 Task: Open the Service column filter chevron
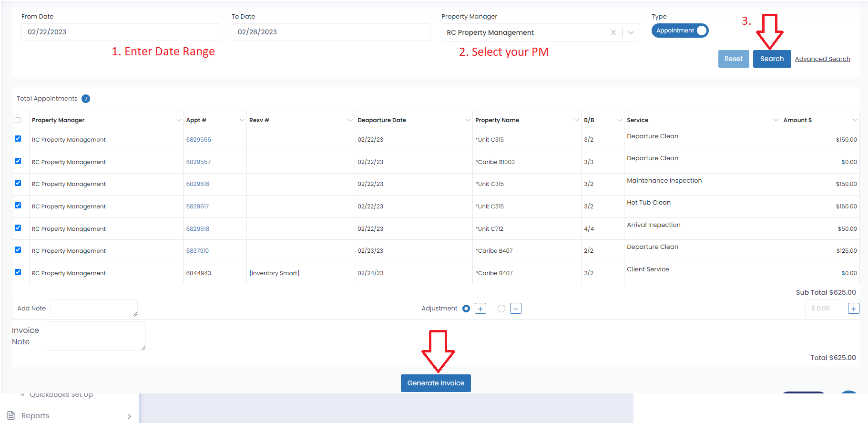pos(776,120)
